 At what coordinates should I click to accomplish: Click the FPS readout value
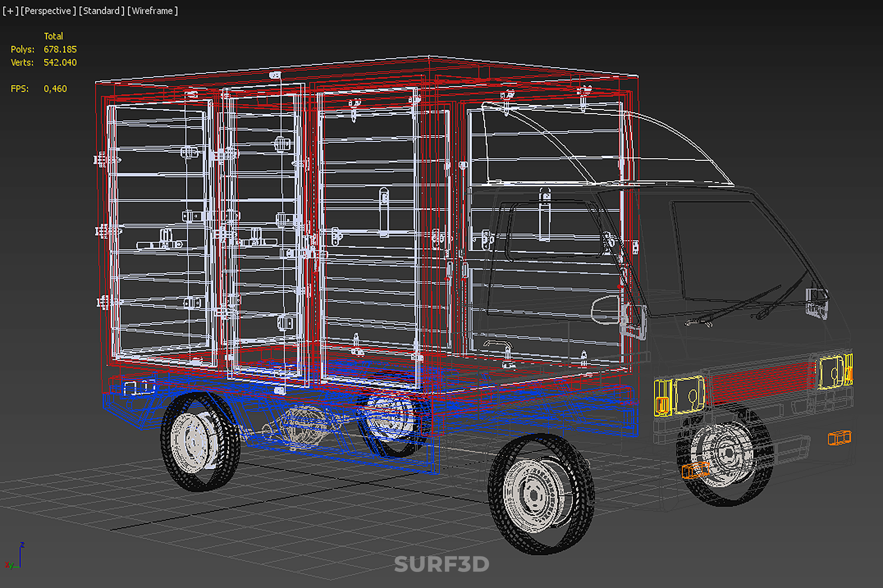pos(55,89)
